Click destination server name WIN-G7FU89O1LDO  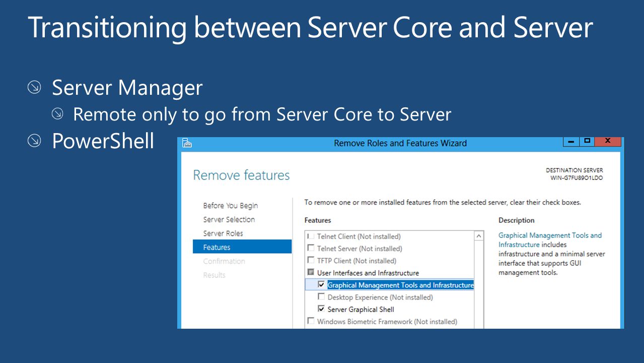click(x=577, y=178)
